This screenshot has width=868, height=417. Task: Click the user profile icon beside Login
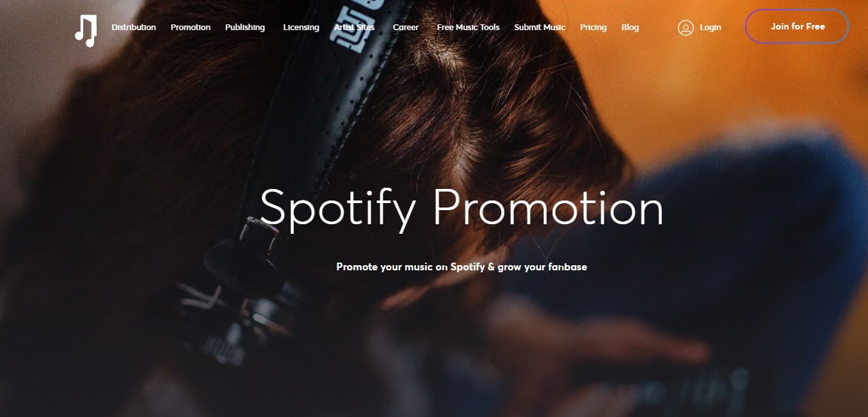coord(686,28)
